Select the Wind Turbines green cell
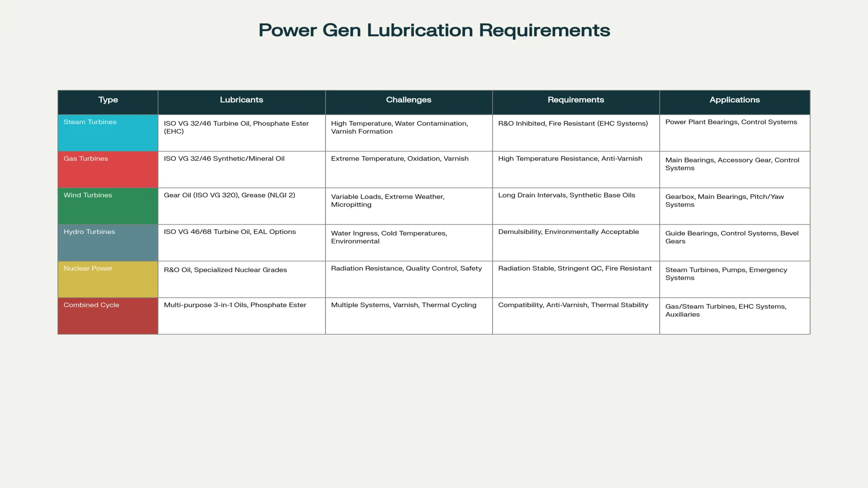This screenshot has height=488, width=868. click(88, 195)
